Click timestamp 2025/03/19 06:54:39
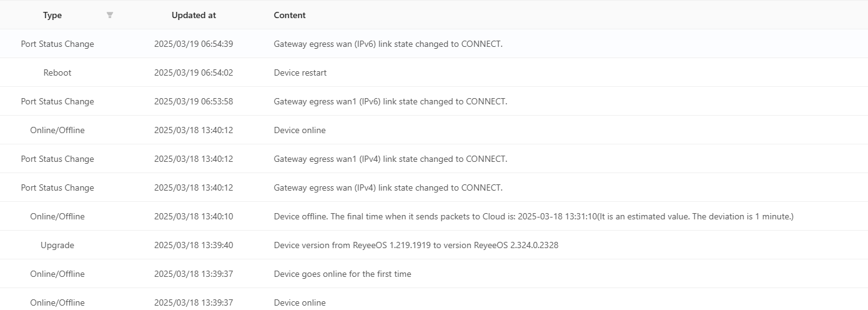This screenshot has height=310, width=868. click(x=194, y=44)
